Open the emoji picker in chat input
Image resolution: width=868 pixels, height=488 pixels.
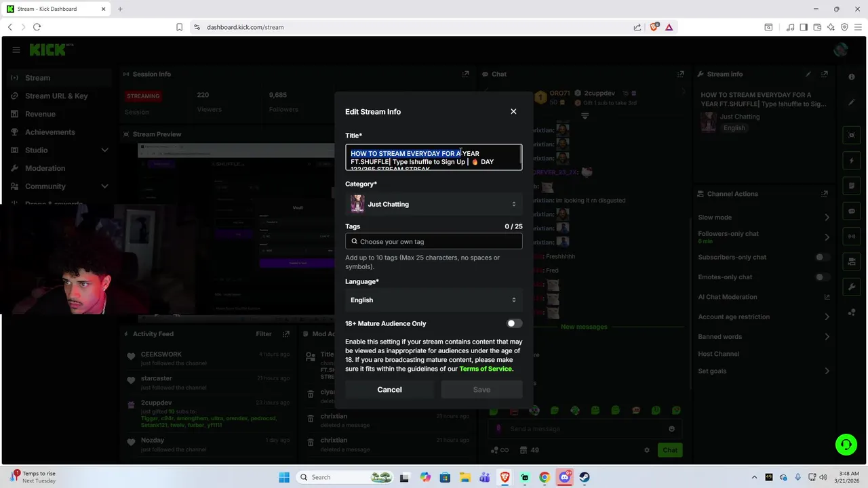(x=671, y=428)
